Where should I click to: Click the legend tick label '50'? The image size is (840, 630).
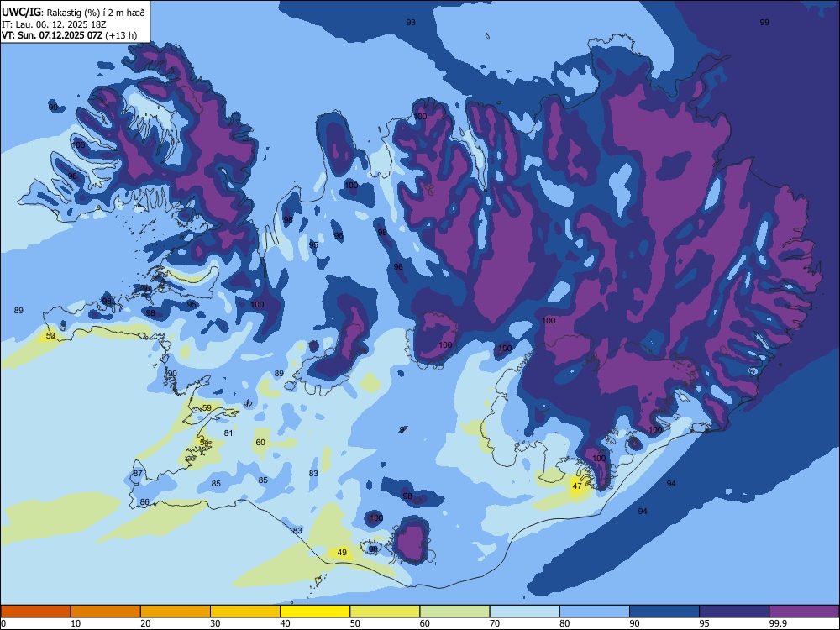tap(355, 623)
